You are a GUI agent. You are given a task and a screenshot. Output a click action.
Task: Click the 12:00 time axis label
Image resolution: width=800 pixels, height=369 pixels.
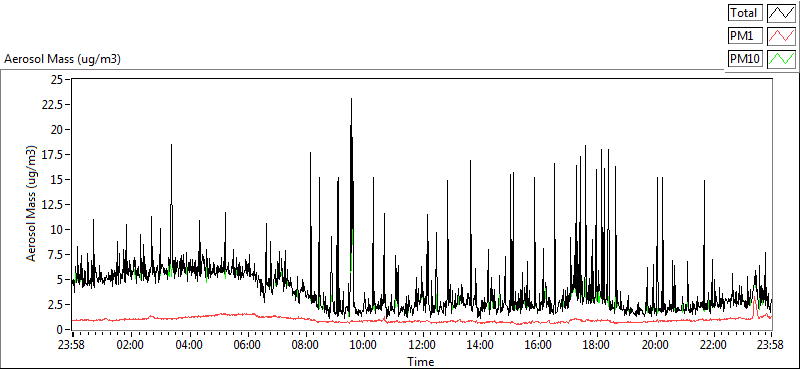coord(422,345)
